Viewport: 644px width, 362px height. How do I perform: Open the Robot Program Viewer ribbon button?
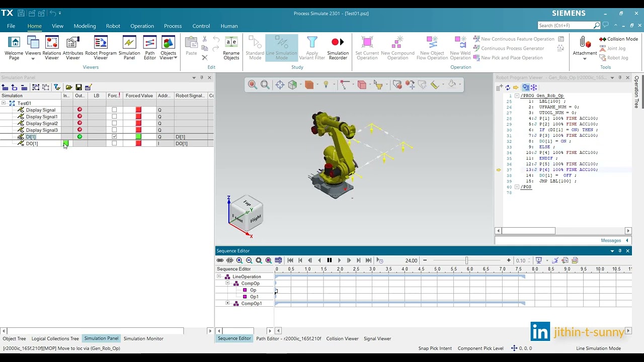(101, 48)
